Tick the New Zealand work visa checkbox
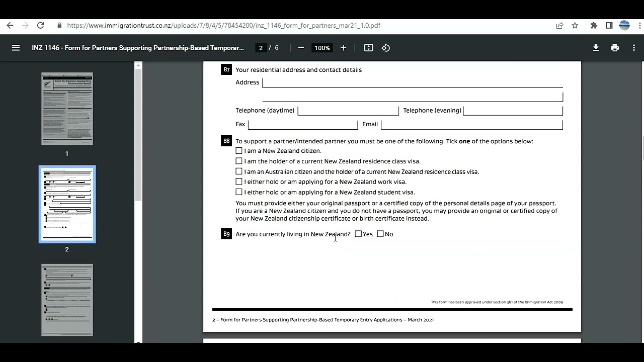Viewport: 644px width, 362px height. tap(239, 182)
